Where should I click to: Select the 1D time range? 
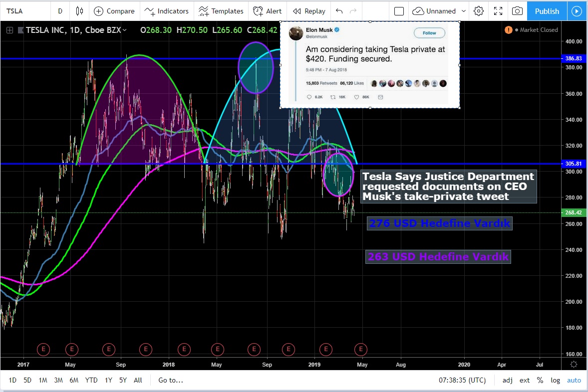(x=12, y=380)
